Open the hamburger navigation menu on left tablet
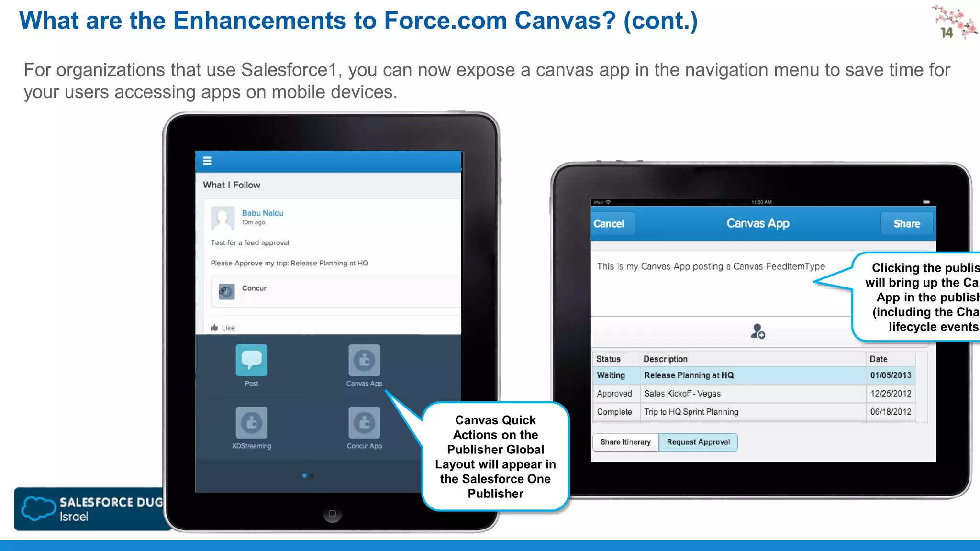This screenshot has width=980, height=551. 207,161
